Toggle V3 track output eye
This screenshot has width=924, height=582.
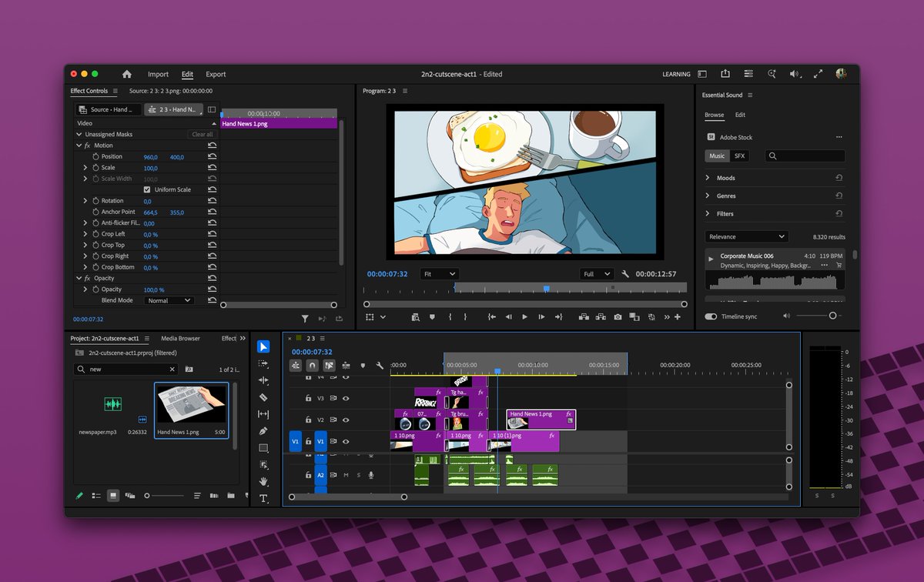click(x=346, y=399)
